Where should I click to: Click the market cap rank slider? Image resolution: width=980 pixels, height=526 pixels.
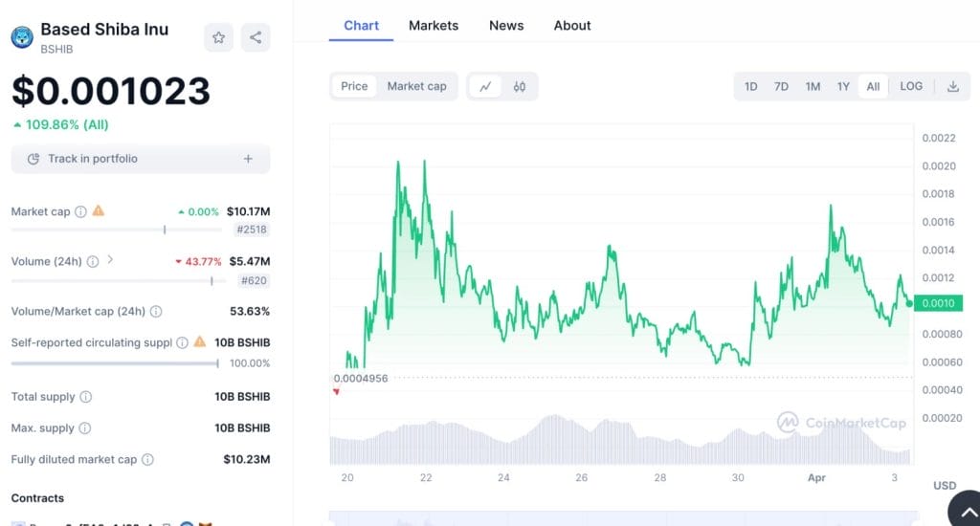(165, 230)
